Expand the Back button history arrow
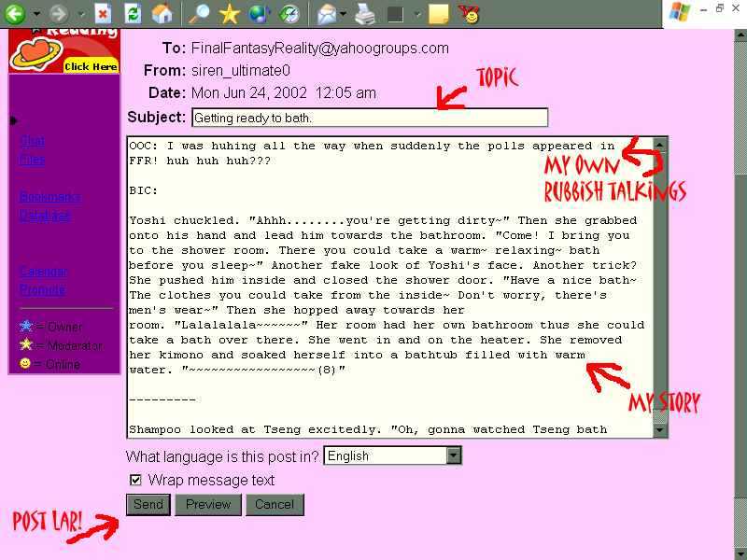 35,13
